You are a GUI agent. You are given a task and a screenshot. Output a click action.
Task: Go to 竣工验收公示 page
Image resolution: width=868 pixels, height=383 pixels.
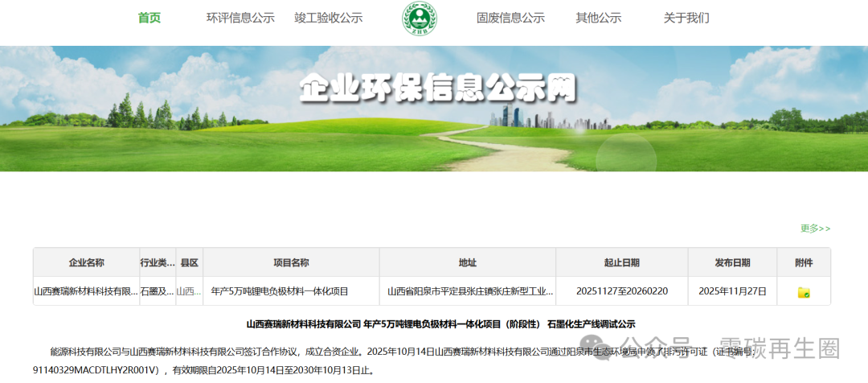pos(328,18)
